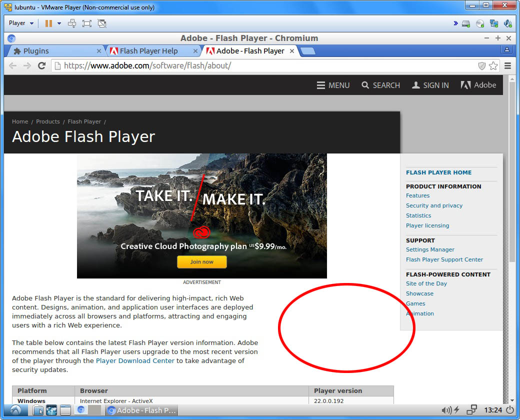Go forward with the browser forward arrow
The image size is (520, 420).
[x=27, y=65]
